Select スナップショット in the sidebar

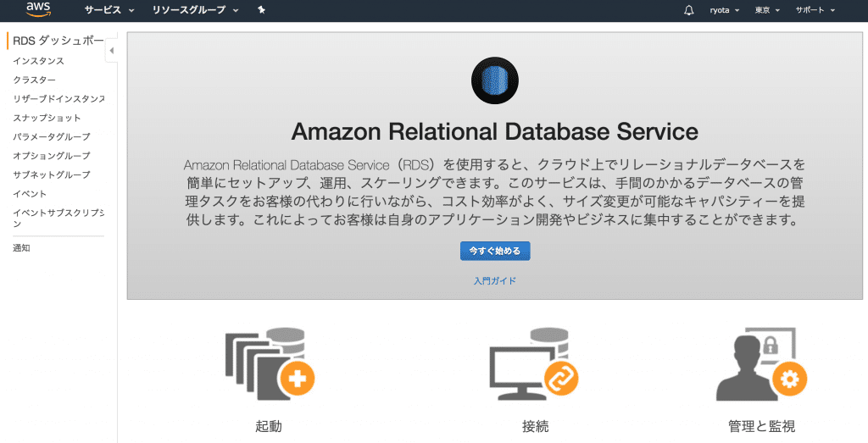point(47,118)
